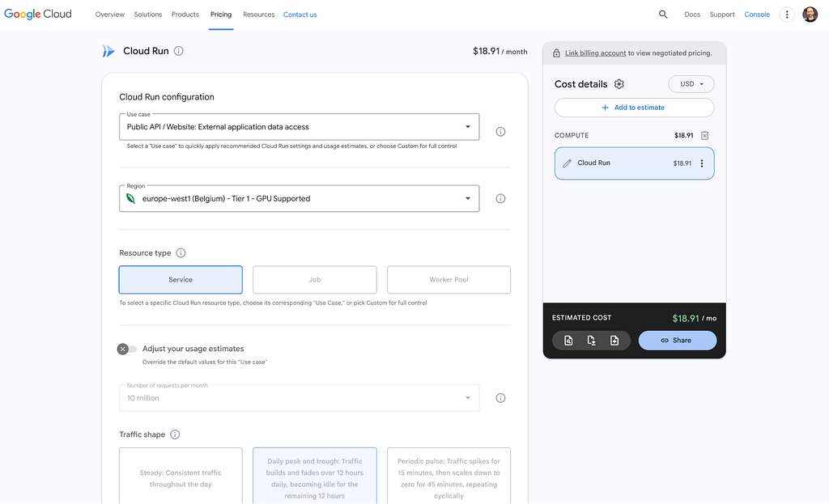Open the header vertical dots menu
829x504 pixels.
(x=787, y=15)
